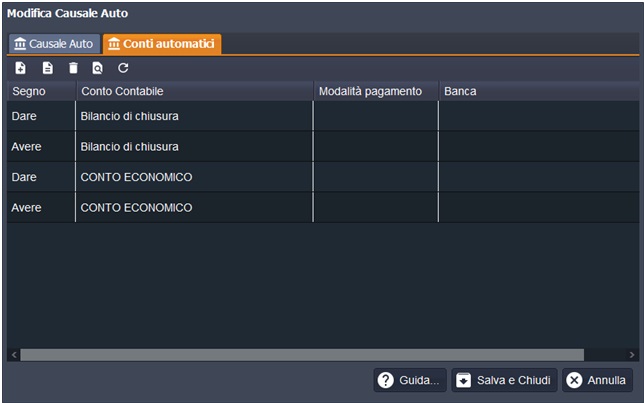This screenshot has height=403, width=644.
Task: Click the Banca column header
Action: pyautogui.click(x=538, y=91)
